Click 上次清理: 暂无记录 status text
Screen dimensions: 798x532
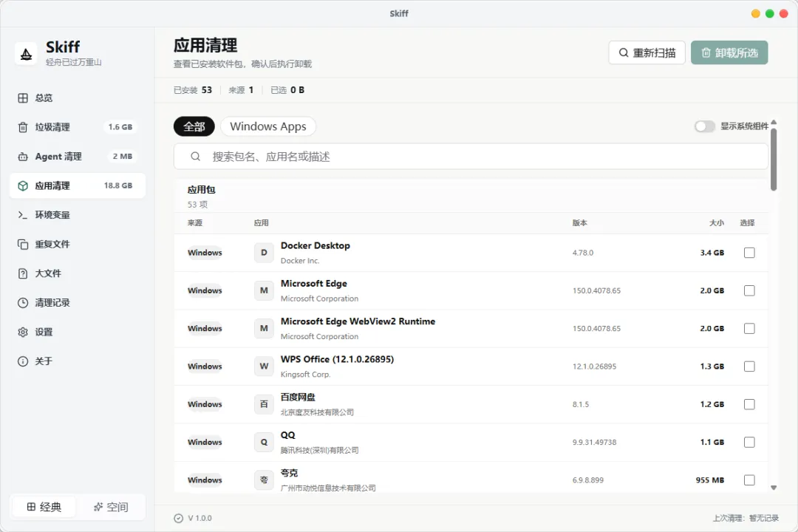click(x=746, y=518)
